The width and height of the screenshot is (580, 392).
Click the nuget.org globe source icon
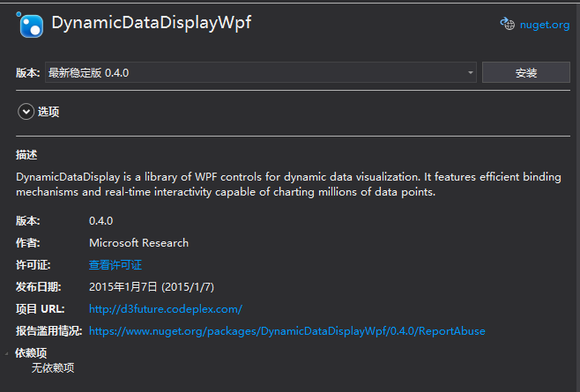click(x=507, y=24)
